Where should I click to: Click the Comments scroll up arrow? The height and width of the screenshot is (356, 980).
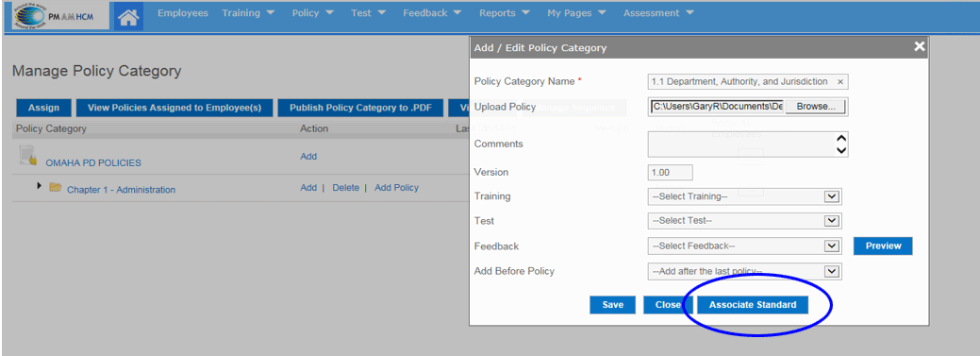841,138
